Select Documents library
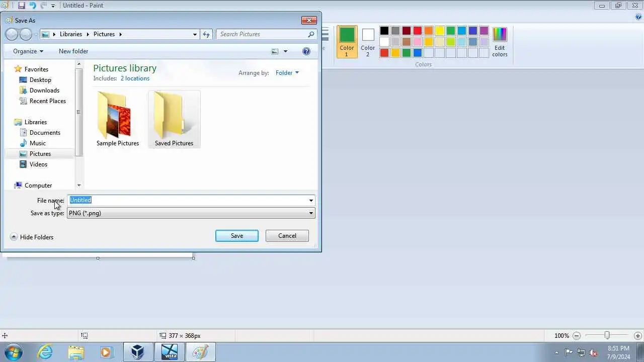The height and width of the screenshot is (362, 644). pyautogui.click(x=45, y=133)
